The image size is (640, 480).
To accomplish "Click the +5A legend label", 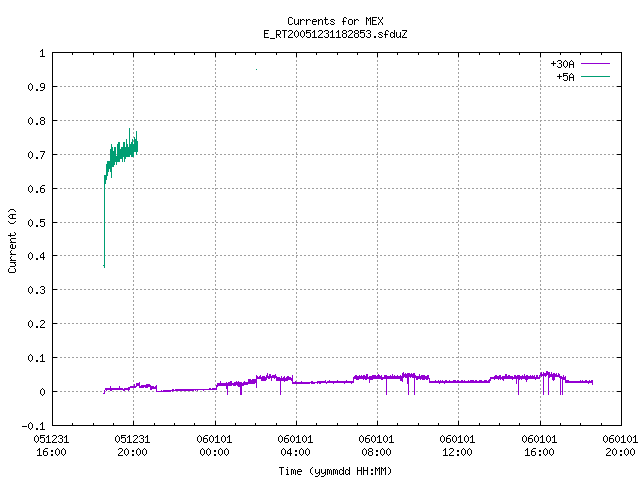I will click(x=565, y=77).
